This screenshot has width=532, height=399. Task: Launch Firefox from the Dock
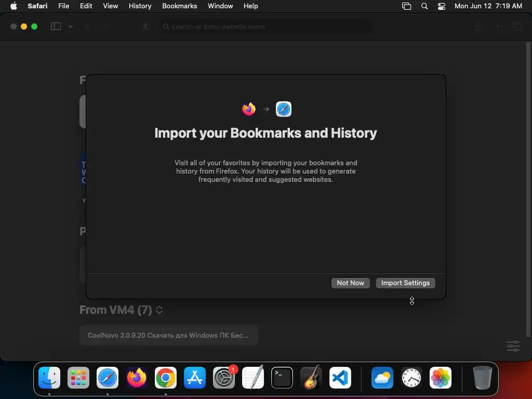click(x=137, y=378)
